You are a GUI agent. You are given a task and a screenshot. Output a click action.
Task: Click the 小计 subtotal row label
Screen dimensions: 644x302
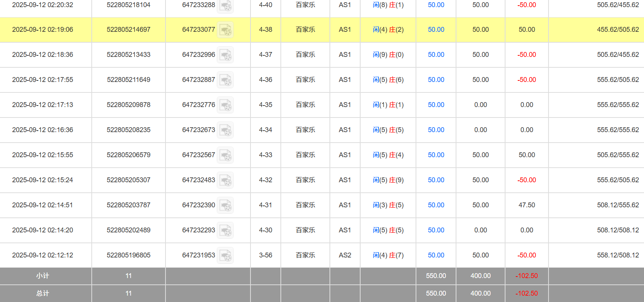[x=43, y=276]
